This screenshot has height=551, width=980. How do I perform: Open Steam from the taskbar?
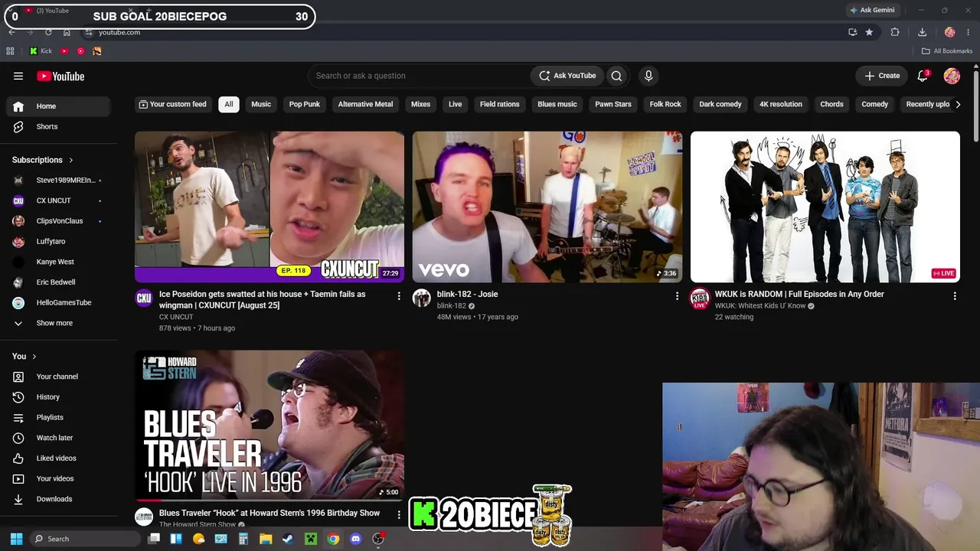point(287,539)
